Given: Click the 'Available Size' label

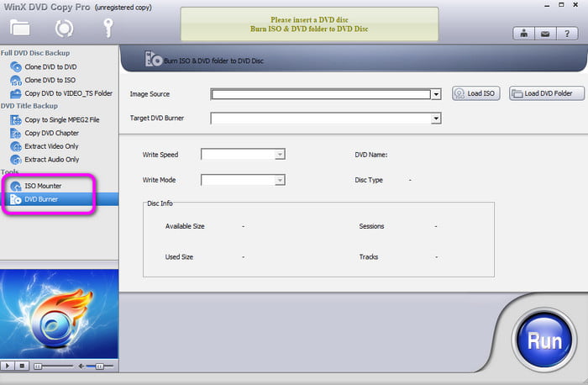Looking at the screenshot, I should point(185,226).
